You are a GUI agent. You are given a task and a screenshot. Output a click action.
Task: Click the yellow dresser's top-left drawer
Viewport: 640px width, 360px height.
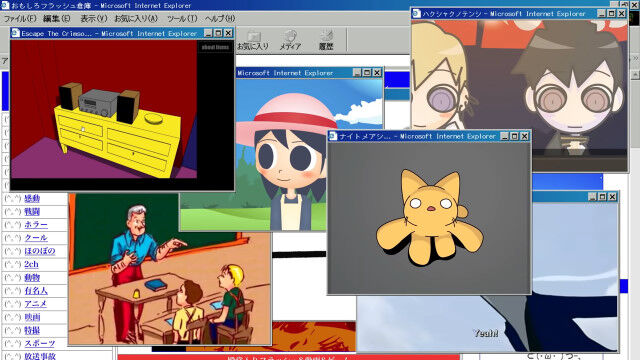tap(80, 126)
